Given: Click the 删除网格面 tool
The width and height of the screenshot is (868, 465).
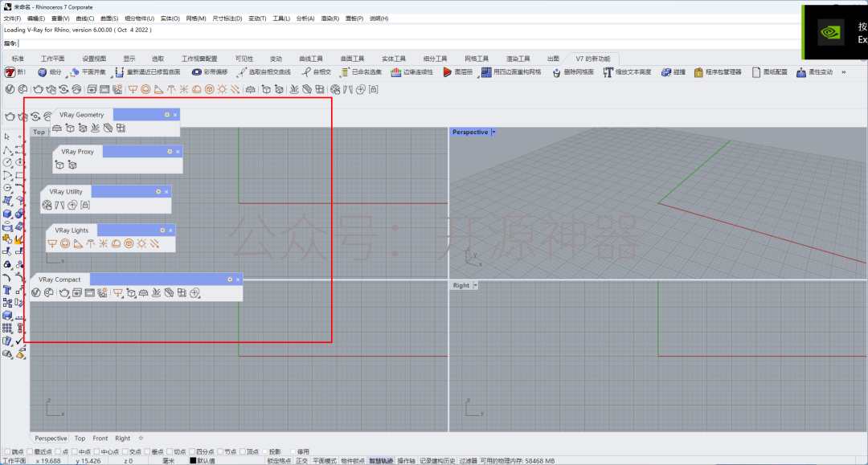Looking at the screenshot, I should pos(573,72).
